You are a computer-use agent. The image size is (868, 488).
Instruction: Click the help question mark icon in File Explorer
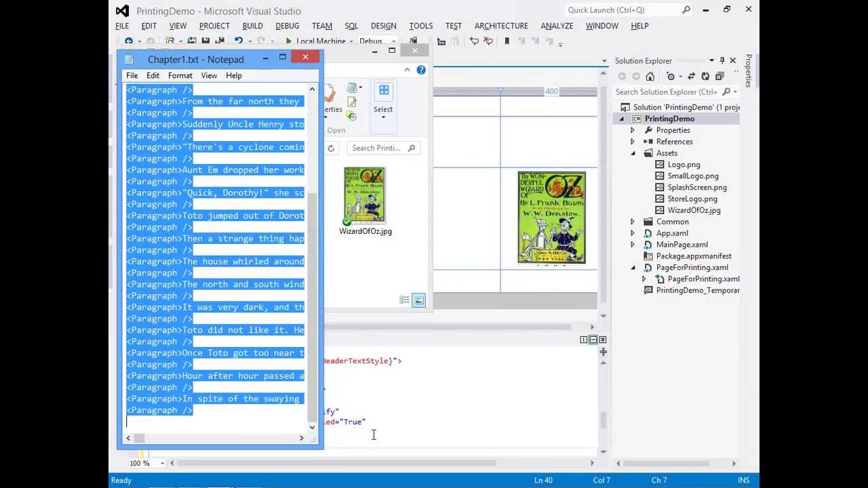[x=421, y=70]
